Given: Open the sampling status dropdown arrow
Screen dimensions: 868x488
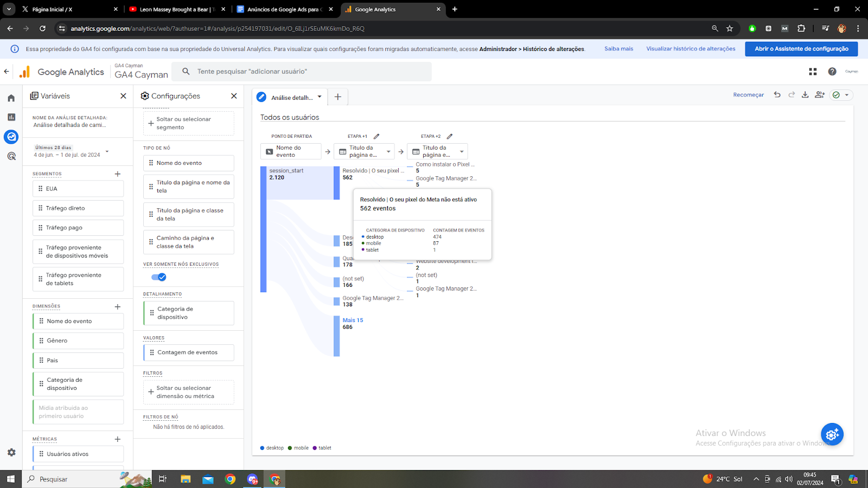Looking at the screenshot, I should [x=847, y=95].
